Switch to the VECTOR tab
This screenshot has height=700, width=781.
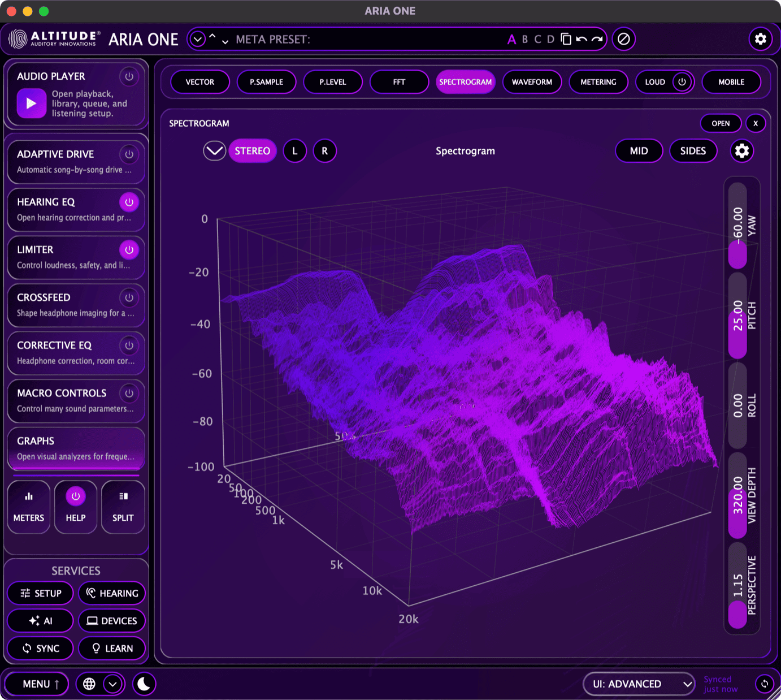[200, 82]
